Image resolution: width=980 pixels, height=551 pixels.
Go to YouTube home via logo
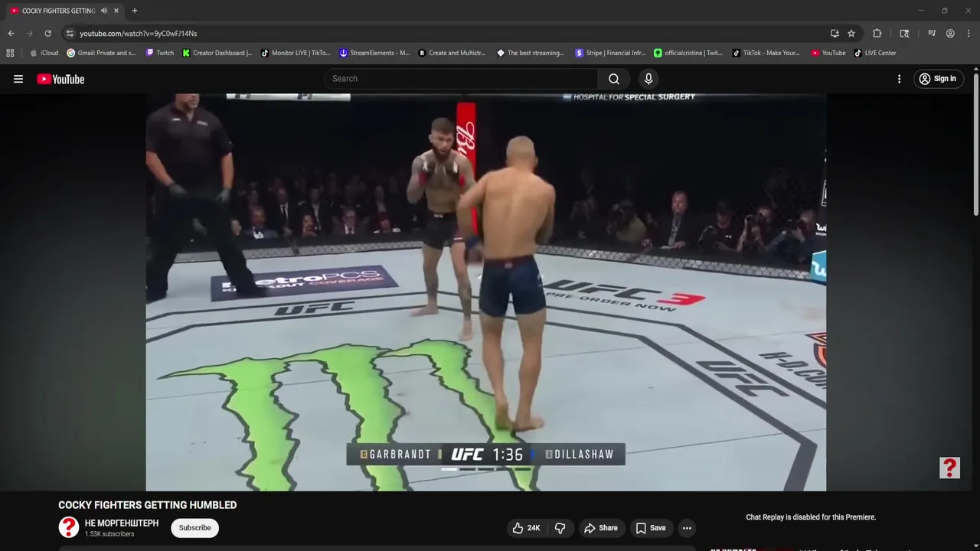[x=60, y=79]
